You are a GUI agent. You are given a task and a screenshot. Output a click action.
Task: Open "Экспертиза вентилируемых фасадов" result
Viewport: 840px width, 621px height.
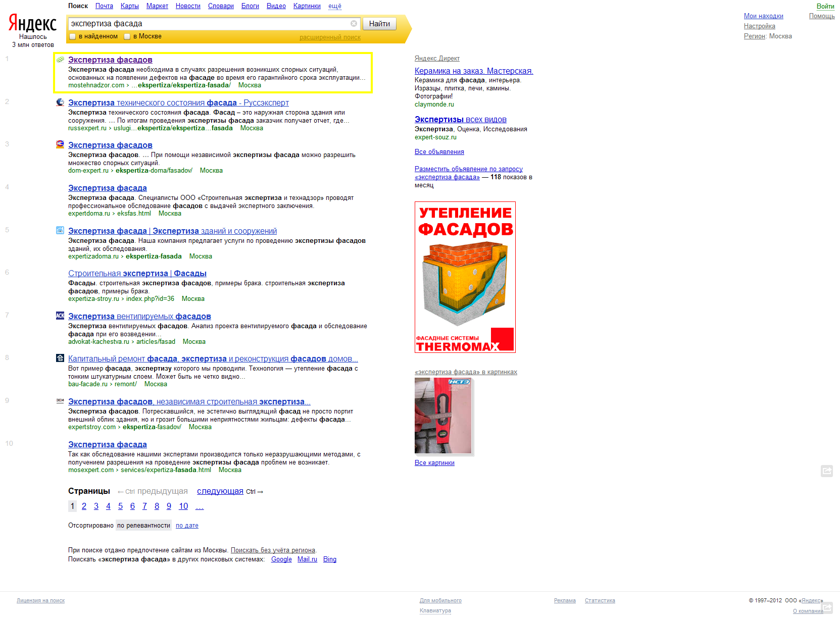139,317
